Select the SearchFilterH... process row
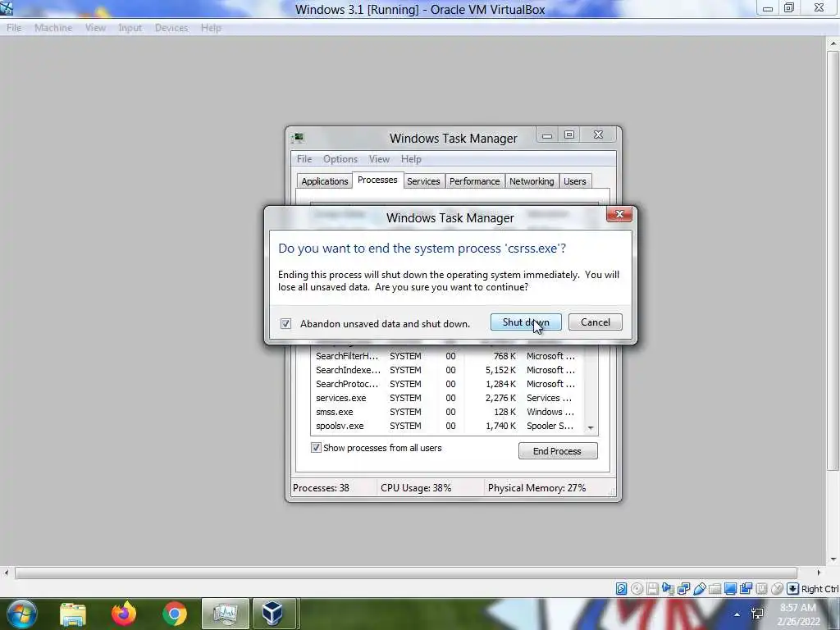 (447, 356)
